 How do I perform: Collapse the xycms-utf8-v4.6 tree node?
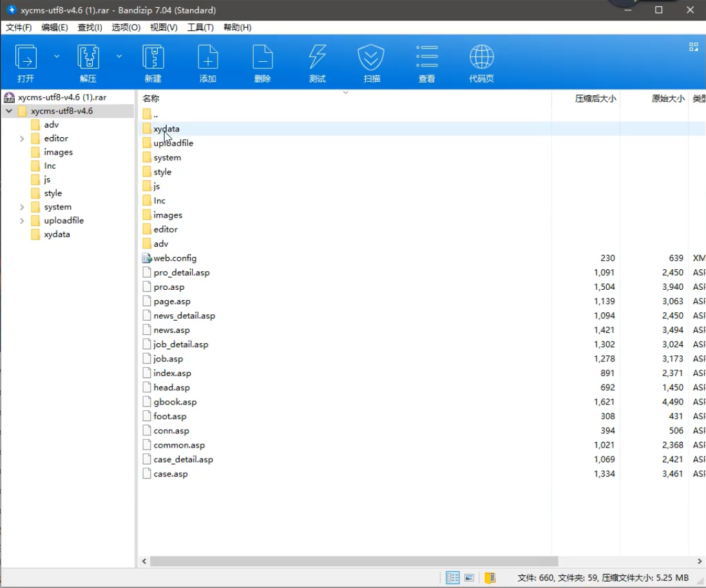tap(8, 111)
